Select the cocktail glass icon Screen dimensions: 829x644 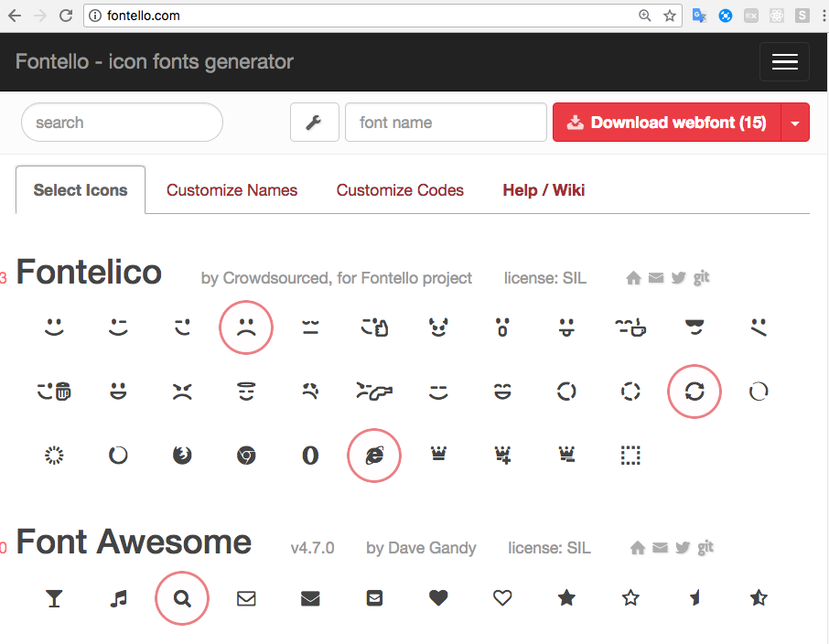(54, 598)
